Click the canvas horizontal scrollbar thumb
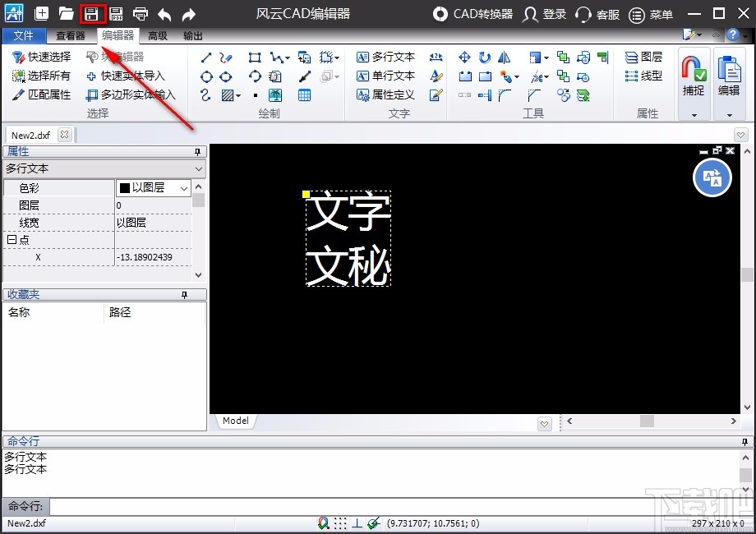The image size is (756, 534). (647, 421)
